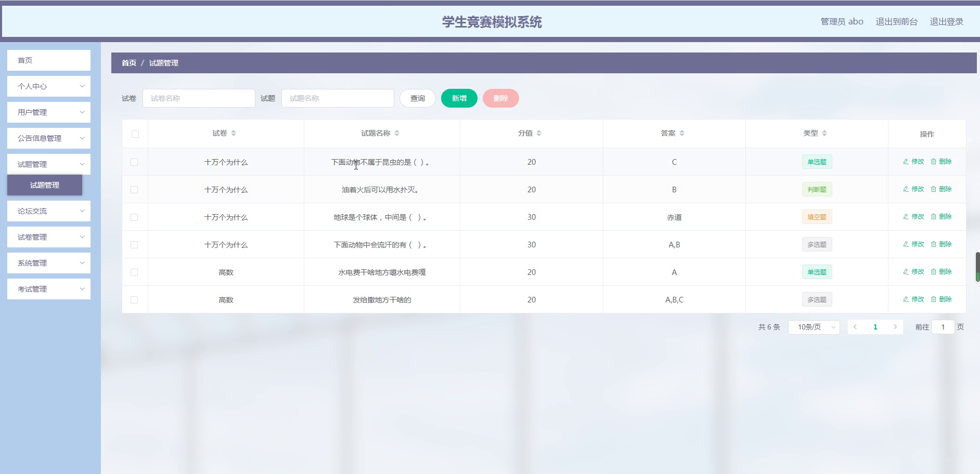
Task: Expand 系统管理 sidebar menu
Action: (49, 263)
